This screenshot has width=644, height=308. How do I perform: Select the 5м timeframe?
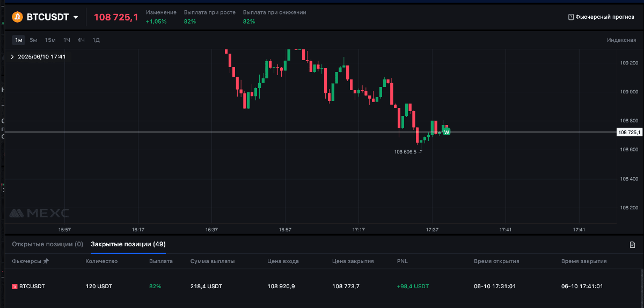tap(33, 40)
